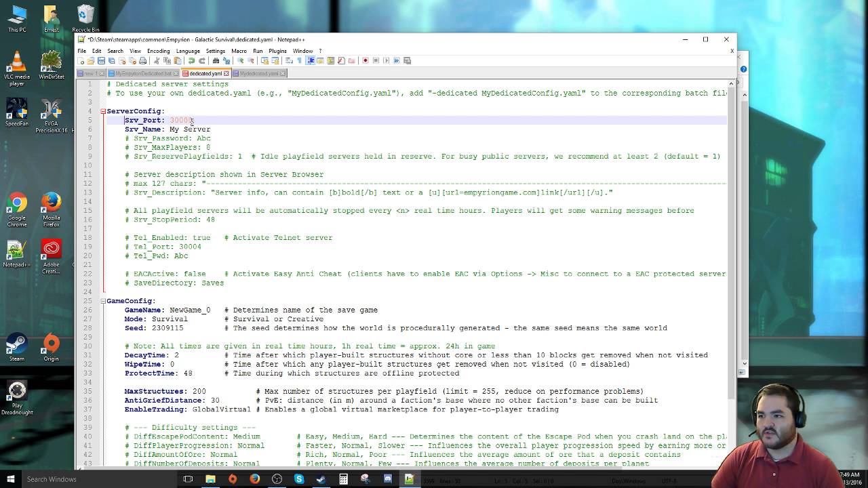Image resolution: width=868 pixels, height=488 pixels.
Task: Click Run Macro Multiple Times icon
Action: 396,60
